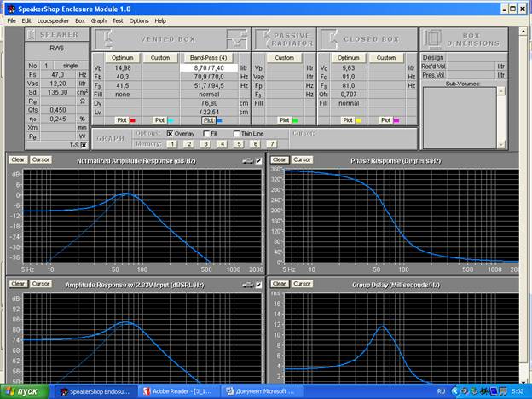532x399 pixels.
Task: Click the Vb input field with 8,70 / 7,40
Action: pyautogui.click(x=208, y=67)
